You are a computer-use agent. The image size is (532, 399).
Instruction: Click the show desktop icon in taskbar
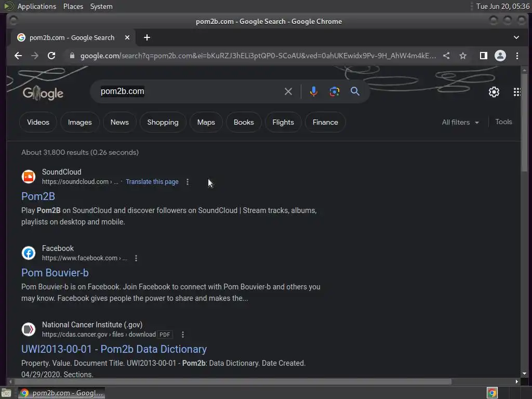pos(6,393)
